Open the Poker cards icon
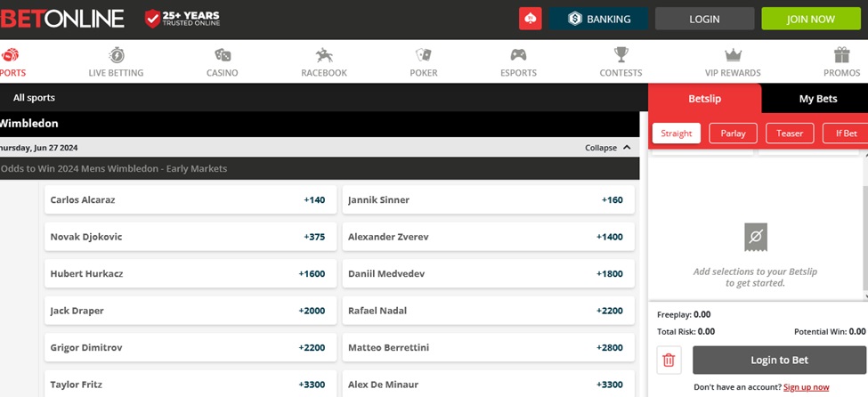This screenshot has height=397, width=868. pos(424,55)
